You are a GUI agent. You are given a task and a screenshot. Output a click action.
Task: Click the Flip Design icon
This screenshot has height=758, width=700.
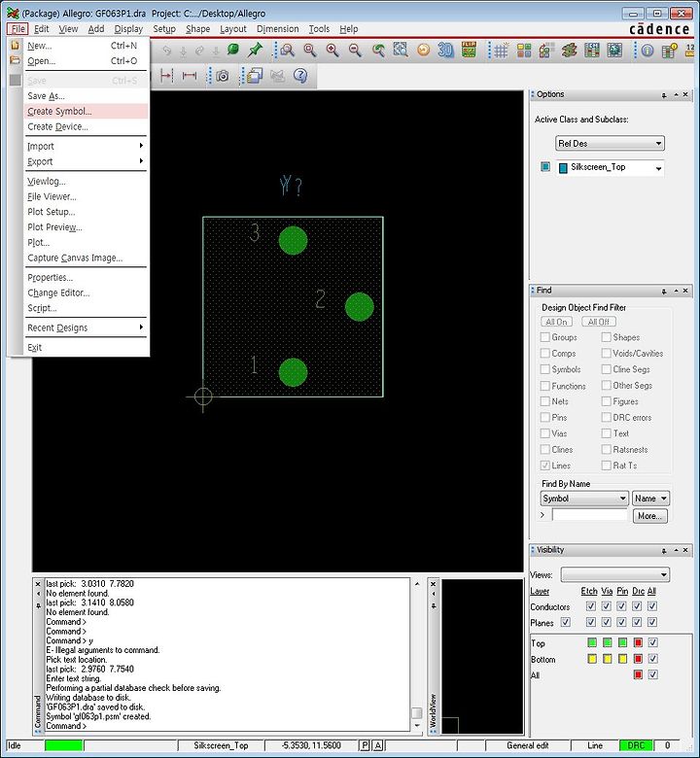469,50
